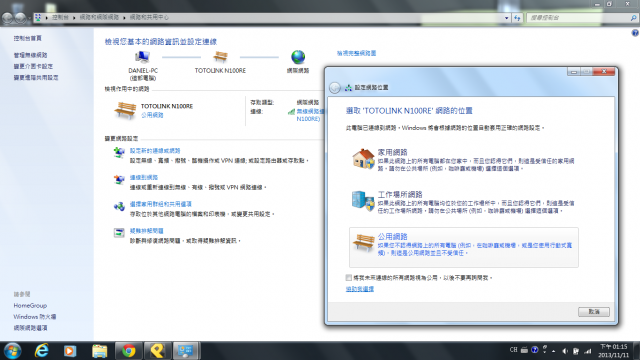Click the Forward navigation arrow in Control Panel

(x=20, y=18)
